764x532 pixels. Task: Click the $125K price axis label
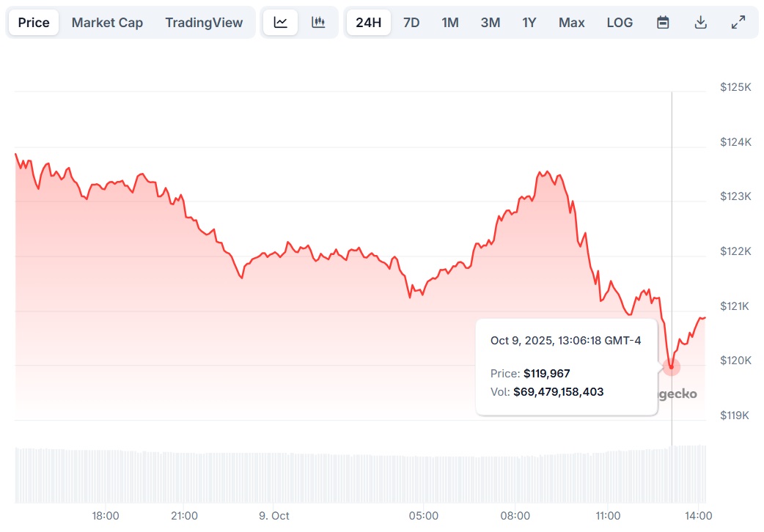735,88
